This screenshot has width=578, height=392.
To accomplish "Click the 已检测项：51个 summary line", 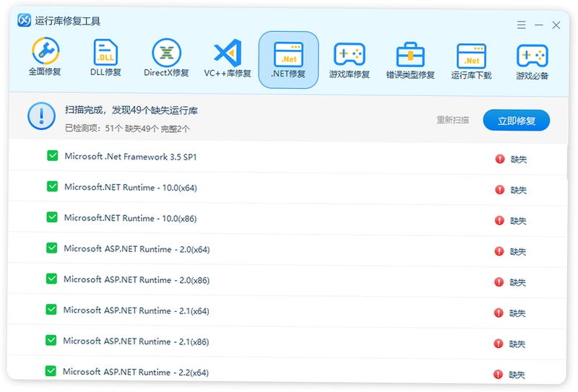I will [x=127, y=129].
